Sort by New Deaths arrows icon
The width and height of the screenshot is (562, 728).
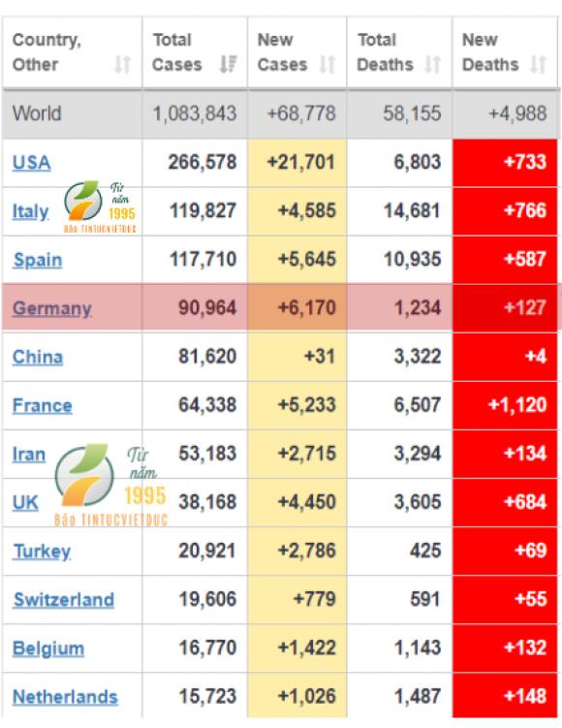coord(538,65)
